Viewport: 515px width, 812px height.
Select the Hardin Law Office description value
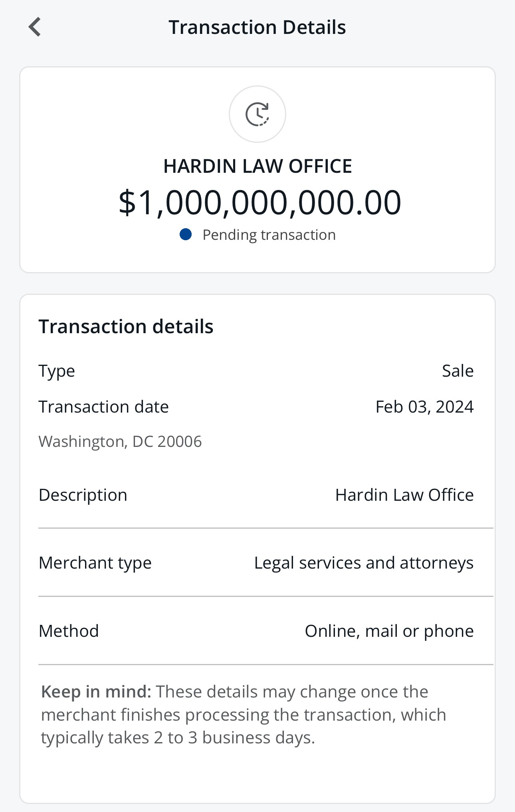tap(404, 495)
